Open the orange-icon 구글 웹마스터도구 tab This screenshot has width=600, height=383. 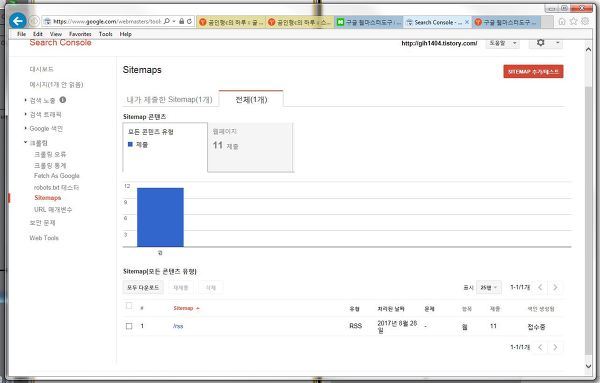(x=506, y=22)
